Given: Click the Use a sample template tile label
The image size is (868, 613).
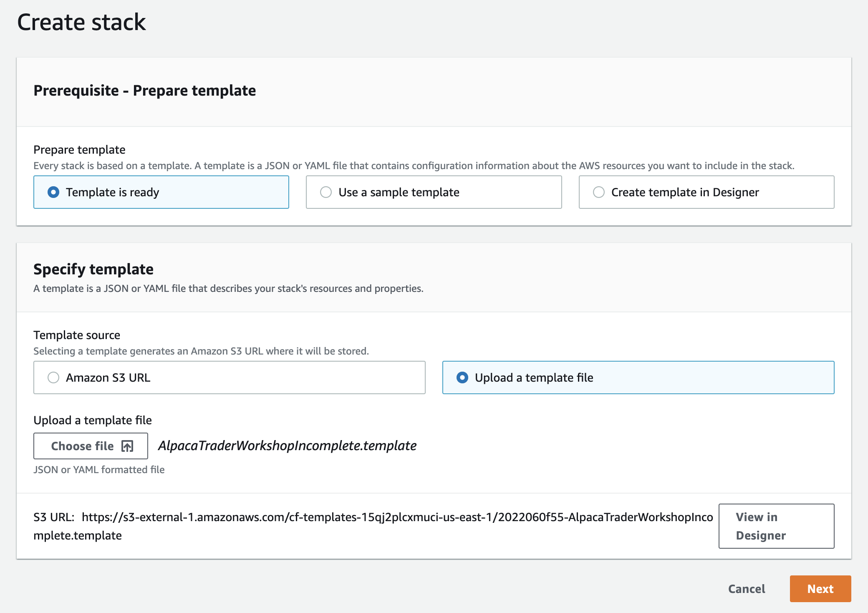Looking at the screenshot, I should click(399, 192).
